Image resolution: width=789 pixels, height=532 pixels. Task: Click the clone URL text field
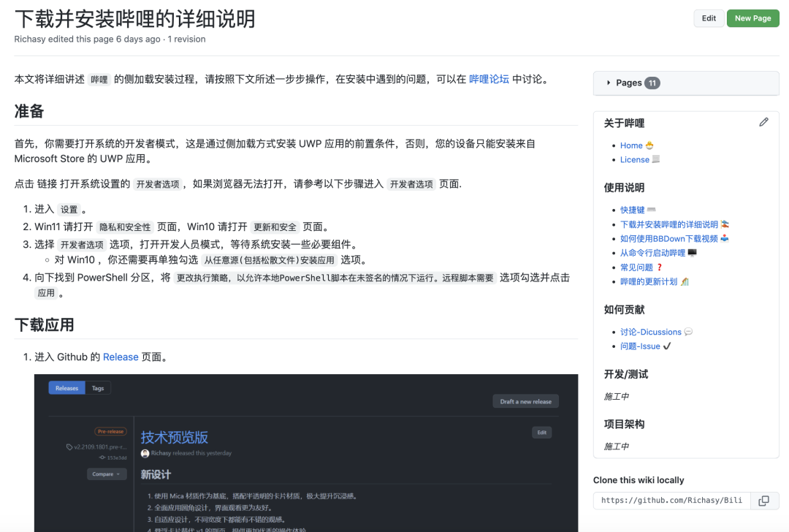(672, 501)
